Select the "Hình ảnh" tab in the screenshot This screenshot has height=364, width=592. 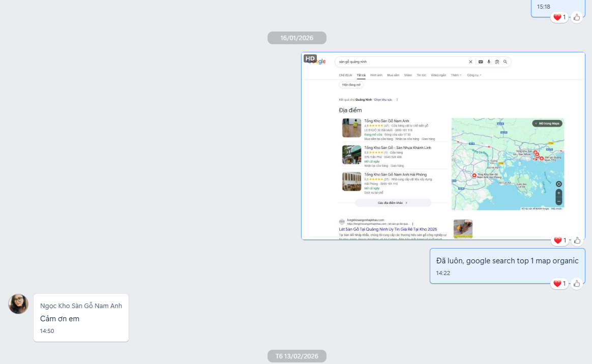(376, 75)
